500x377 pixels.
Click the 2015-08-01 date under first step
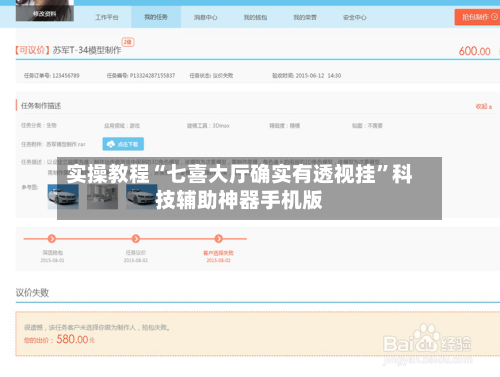[52, 260]
